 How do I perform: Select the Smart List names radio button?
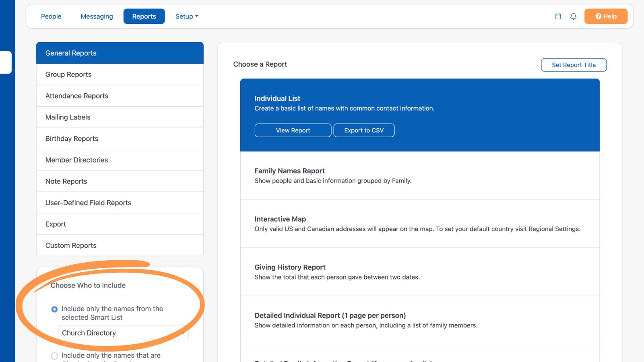click(x=54, y=309)
